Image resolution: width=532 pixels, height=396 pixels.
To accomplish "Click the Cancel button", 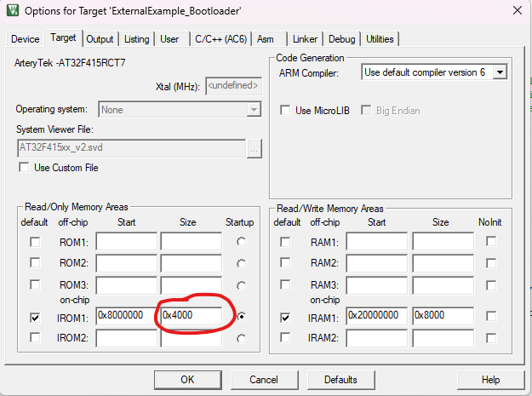I will (264, 379).
